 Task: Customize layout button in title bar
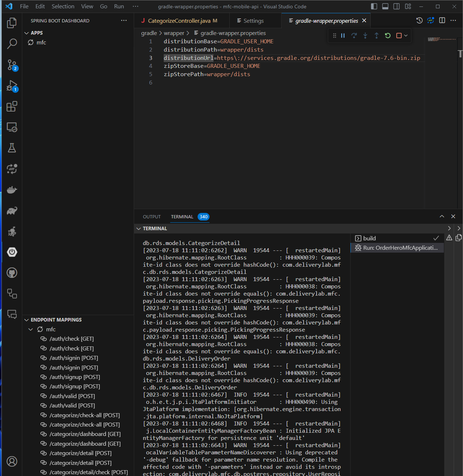[408, 6]
